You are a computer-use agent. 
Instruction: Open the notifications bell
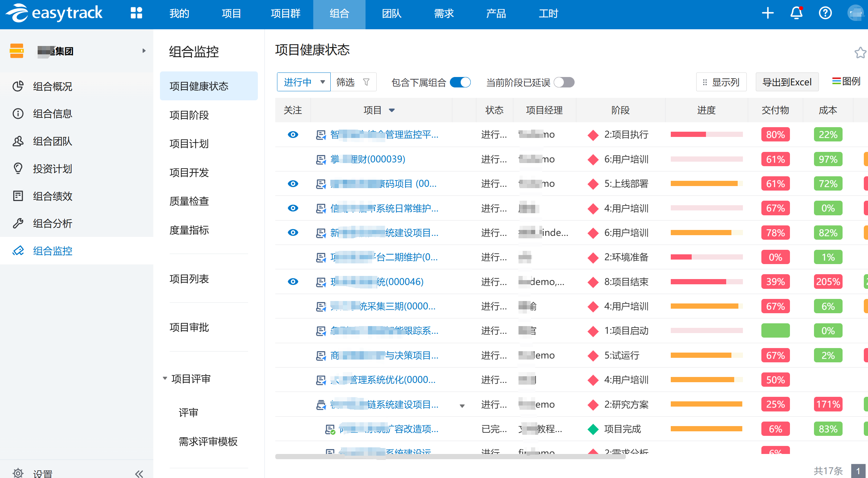point(796,13)
